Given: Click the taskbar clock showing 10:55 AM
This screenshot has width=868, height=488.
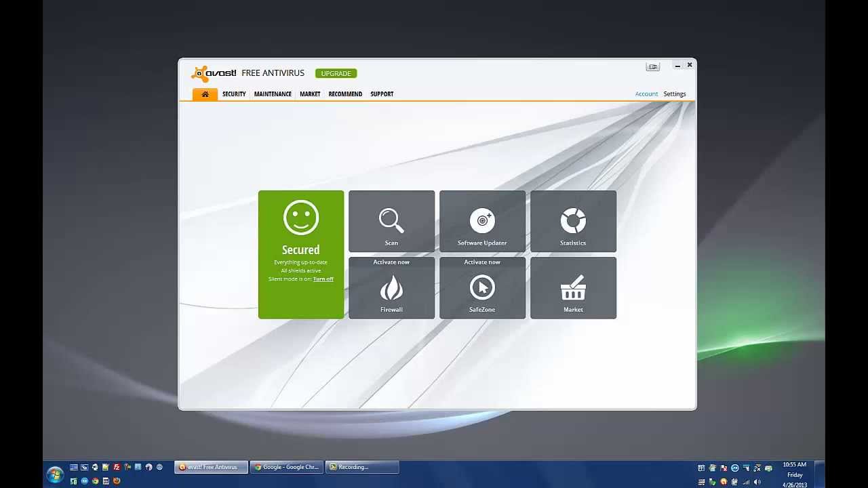Looking at the screenshot, I should coord(795,474).
